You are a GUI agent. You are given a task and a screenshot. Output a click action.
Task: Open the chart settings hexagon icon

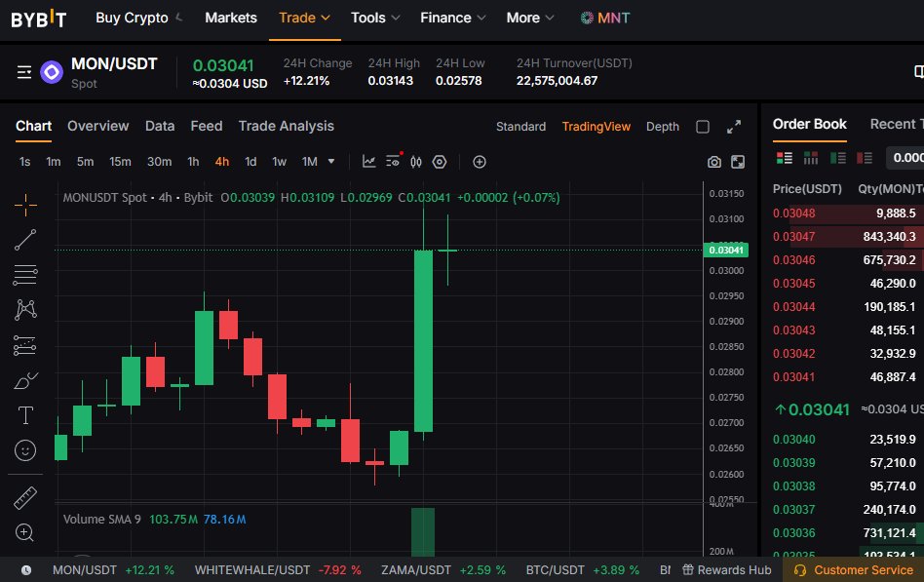pos(440,162)
